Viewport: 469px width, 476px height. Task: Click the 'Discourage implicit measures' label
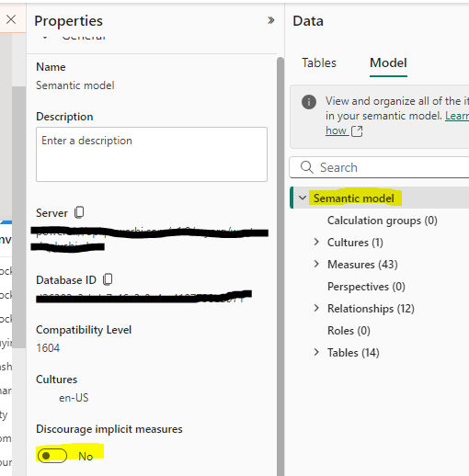coord(109,429)
